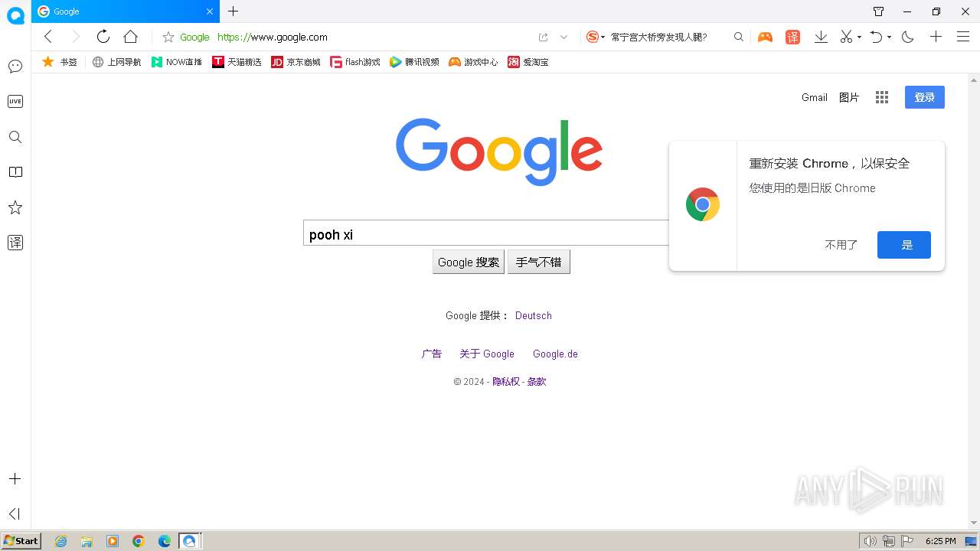Open Sogou search engine selector
The width and height of the screenshot is (980, 551).
click(595, 37)
